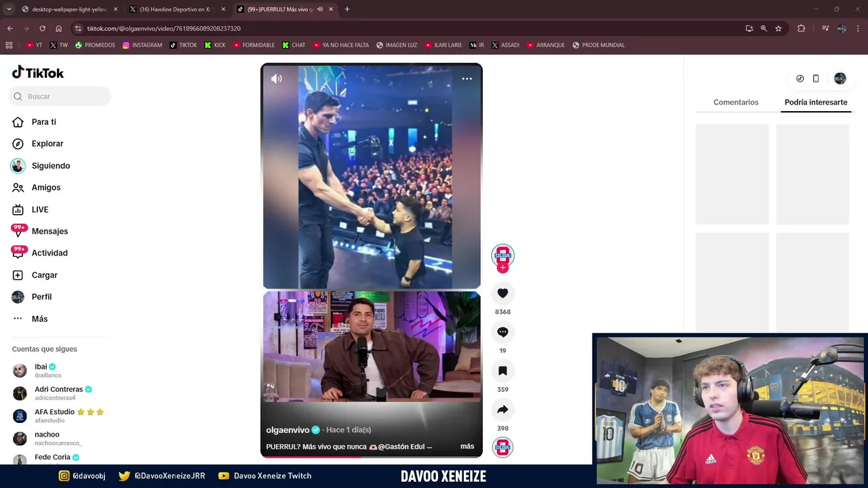Open the YA NO HACE FALTA bookmark
Screen dimensions: 868x488
pyautogui.click(x=341, y=45)
